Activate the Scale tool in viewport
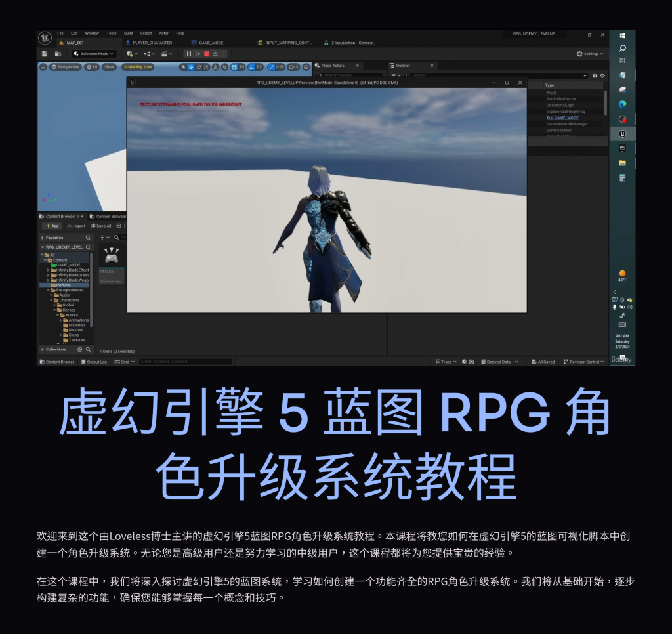 (x=206, y=67)
